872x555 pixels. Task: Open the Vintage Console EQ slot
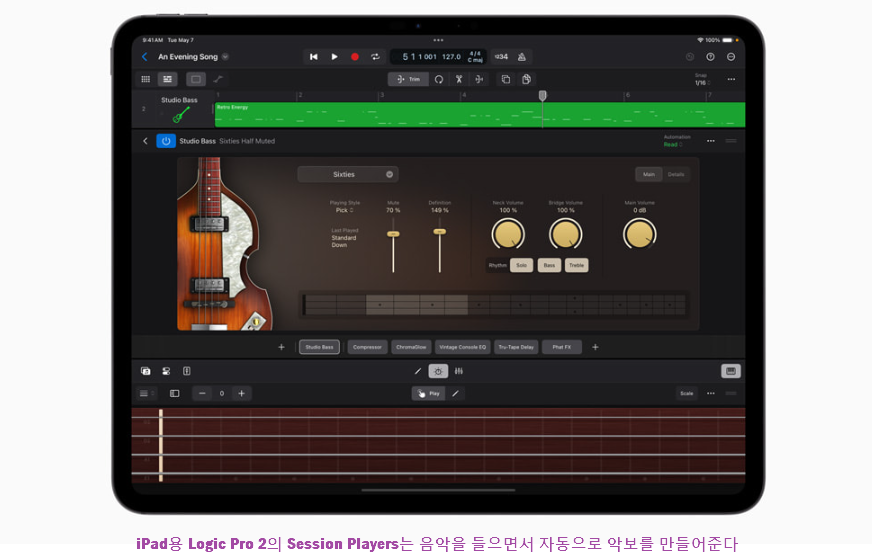[x=463, y=347]
